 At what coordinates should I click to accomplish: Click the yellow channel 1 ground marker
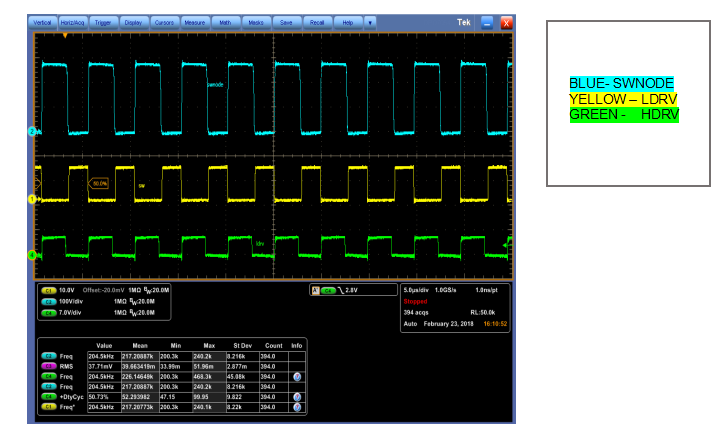pyautogui.click(x=32, y=200)
